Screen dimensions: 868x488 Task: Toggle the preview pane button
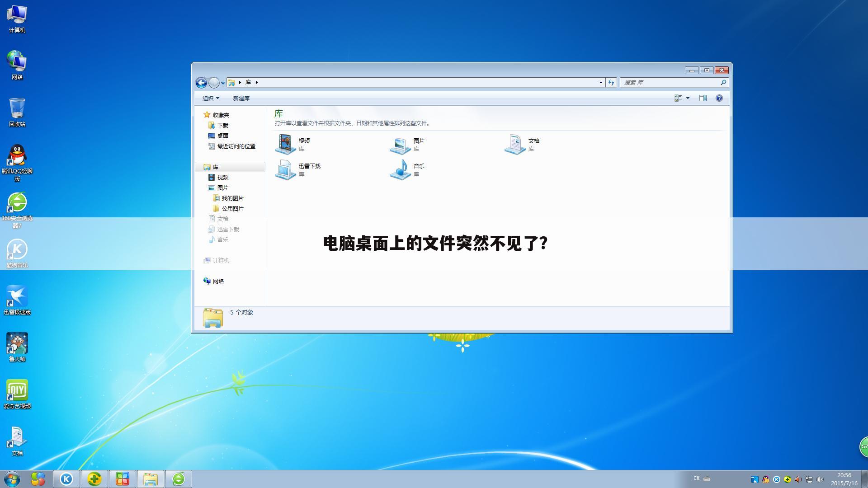[703, 98]
